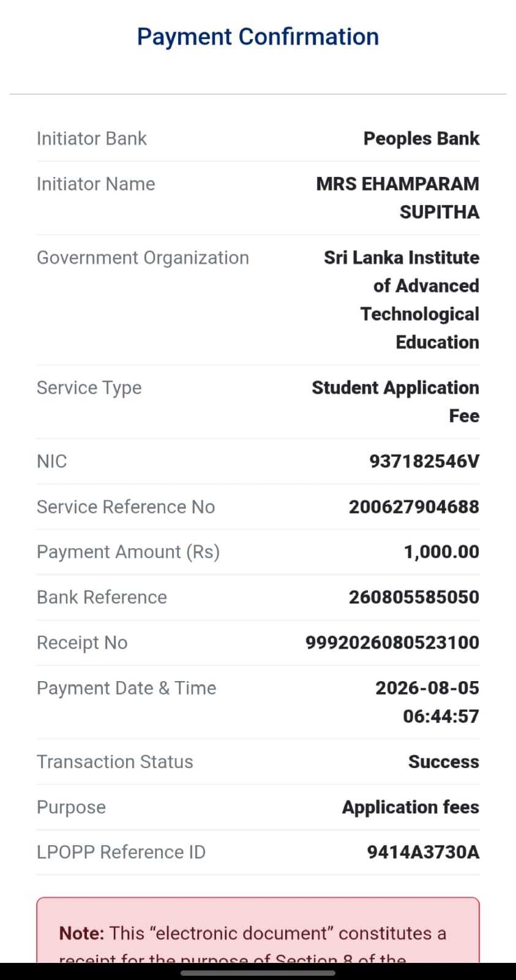The width and height of the screenshot is (516, 980).
Task: Tap the Government Organization label
Action: 143,258
